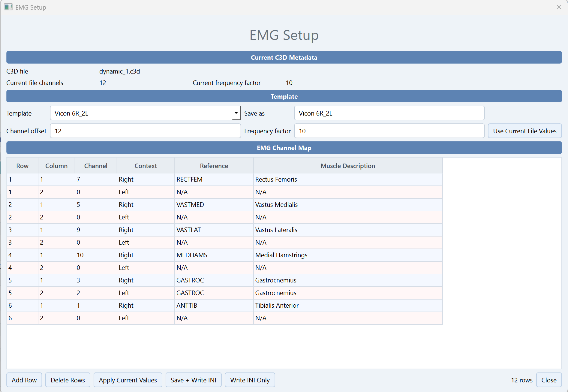The width and height of the screenshot is (568, 392).
Task: Click the Channel offset input field
Action: (145, 131)
